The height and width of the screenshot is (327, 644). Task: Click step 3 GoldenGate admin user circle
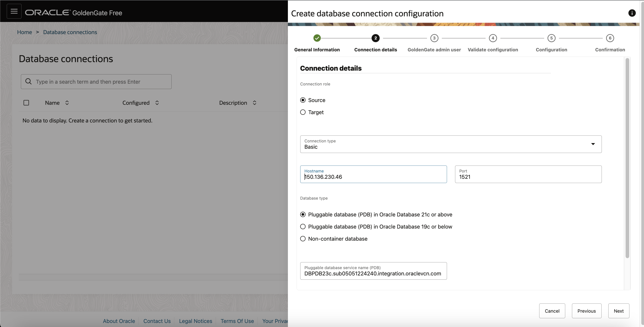click(434, 38)
